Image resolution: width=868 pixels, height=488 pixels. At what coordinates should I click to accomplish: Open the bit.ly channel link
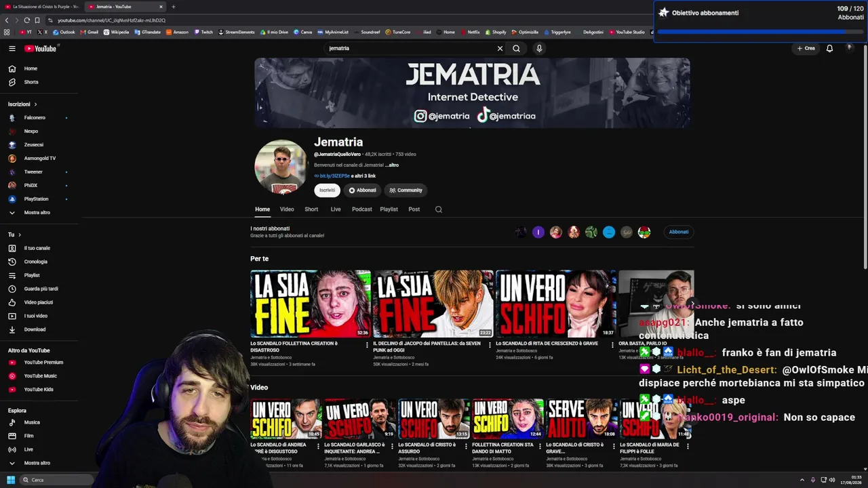(335, 176)
